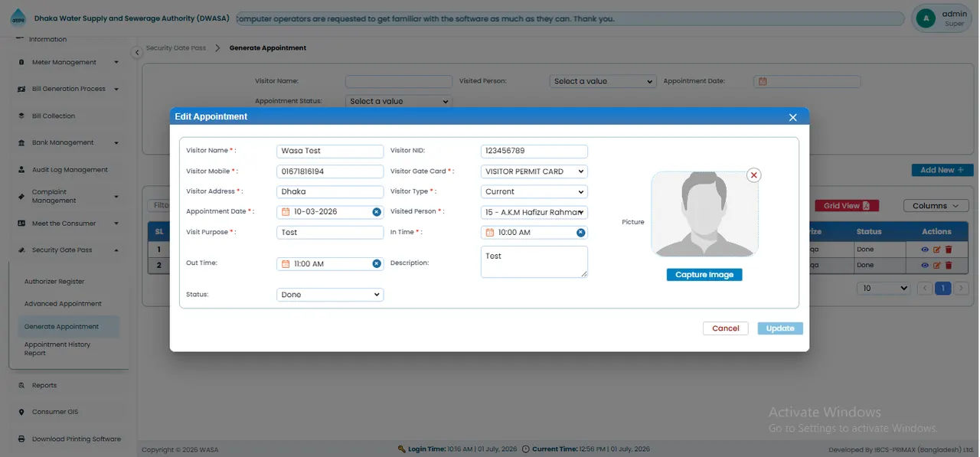Click the Meet the Consumer icon

click(21, 224)
